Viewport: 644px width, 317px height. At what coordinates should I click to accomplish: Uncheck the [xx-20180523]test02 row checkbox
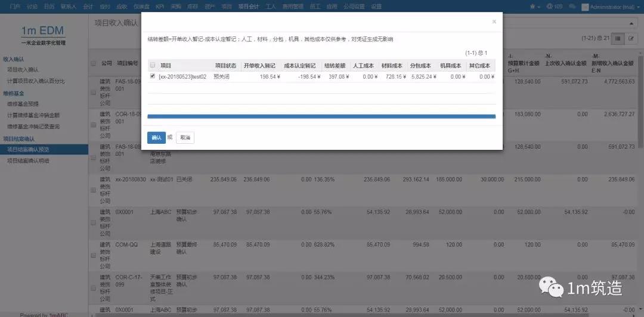[x=153, y=76]
